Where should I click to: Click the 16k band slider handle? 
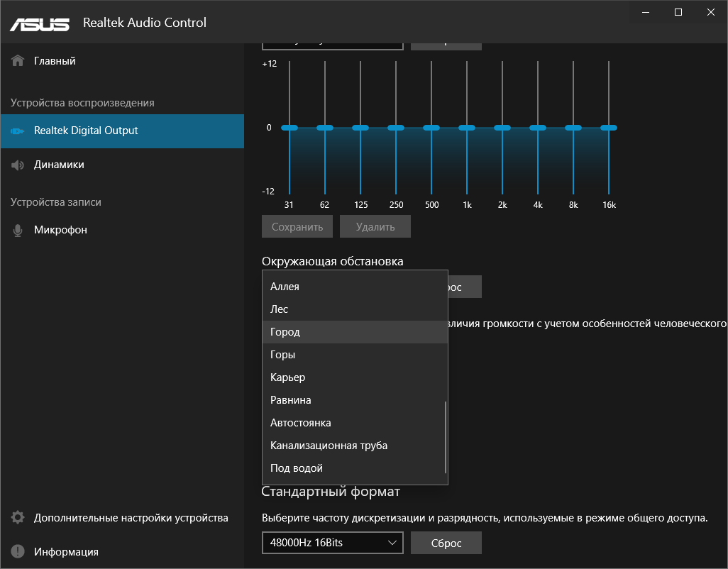(x=608, y=128)
